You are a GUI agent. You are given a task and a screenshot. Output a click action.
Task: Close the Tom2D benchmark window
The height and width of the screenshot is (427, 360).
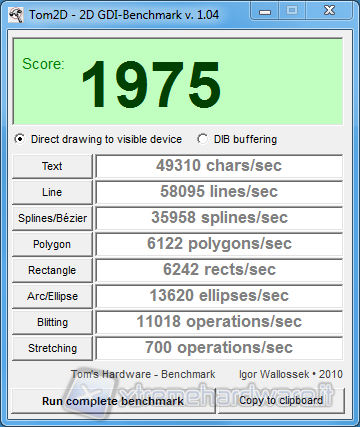[329, 11]
